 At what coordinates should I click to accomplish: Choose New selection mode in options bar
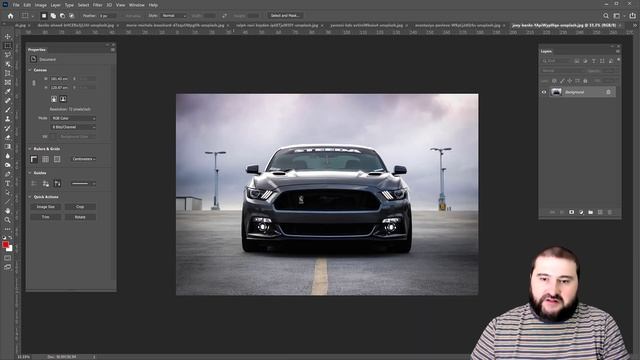click(44, 16)
